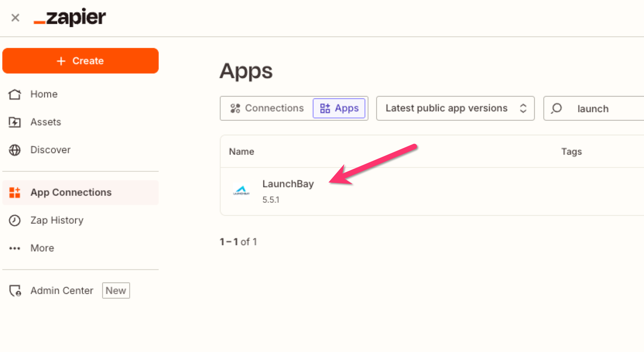
Task: Click the More ellipsis icon
Action: [15, 248]
